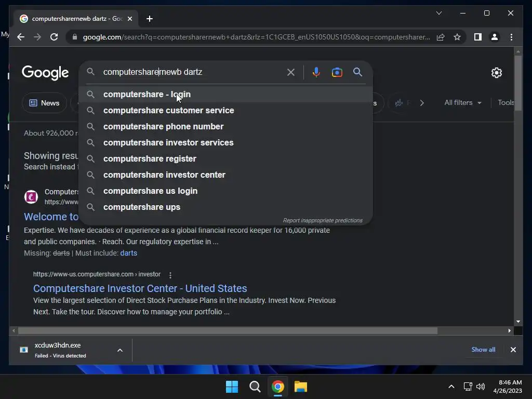Select suggestion computershare register

point(225,159)
